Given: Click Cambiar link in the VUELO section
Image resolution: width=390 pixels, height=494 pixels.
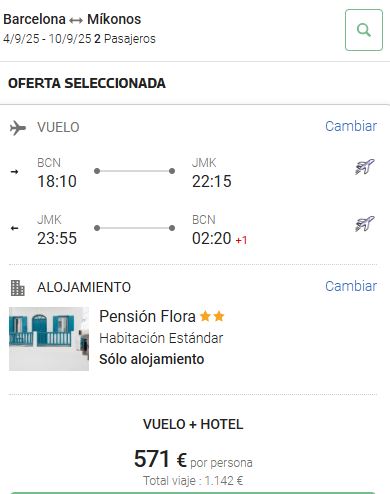Looking at the screenshot, I should point(351,126).
